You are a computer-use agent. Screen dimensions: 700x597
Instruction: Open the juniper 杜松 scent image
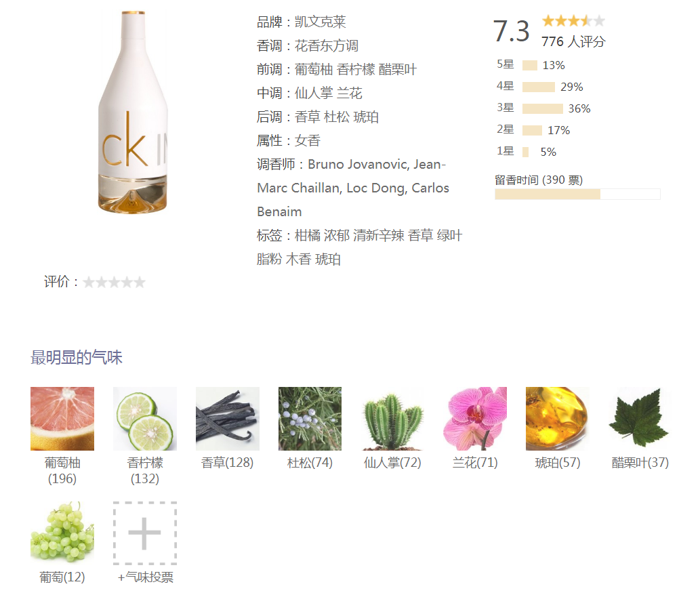coord(310,418)
